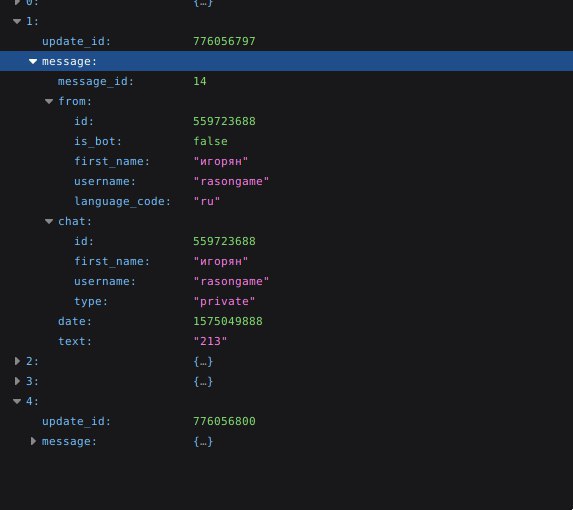Click language_code value "ru"
The image size is (573, 510).
coord(206,201)
